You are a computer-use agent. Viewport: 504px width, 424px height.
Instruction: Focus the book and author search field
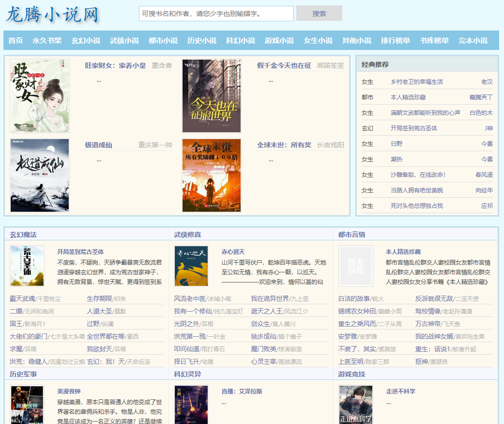[x=216, y=14]
